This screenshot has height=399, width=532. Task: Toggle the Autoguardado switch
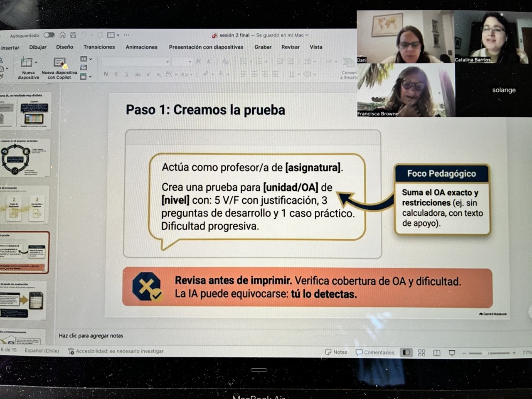click(x=49, y=35)
